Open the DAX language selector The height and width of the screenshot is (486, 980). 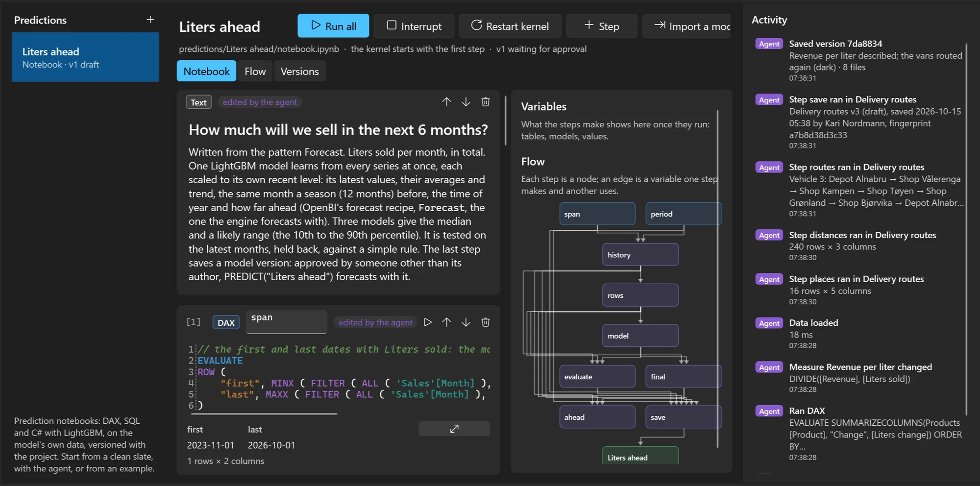click(x=226, y=322)
